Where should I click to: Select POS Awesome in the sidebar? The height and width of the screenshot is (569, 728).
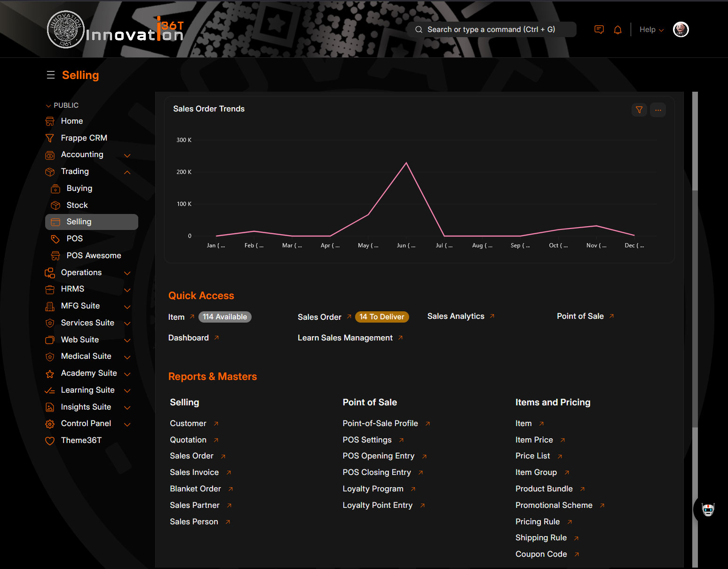pos(94,255)
